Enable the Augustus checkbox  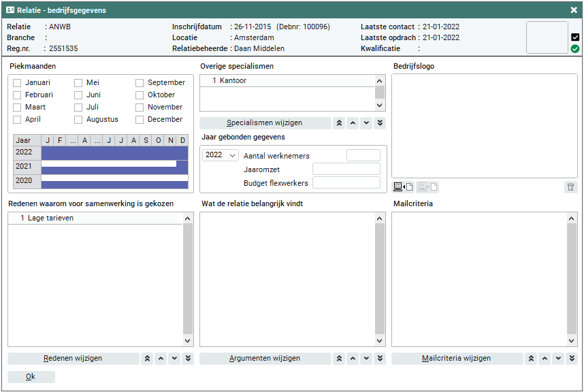[x=79, y=120]
